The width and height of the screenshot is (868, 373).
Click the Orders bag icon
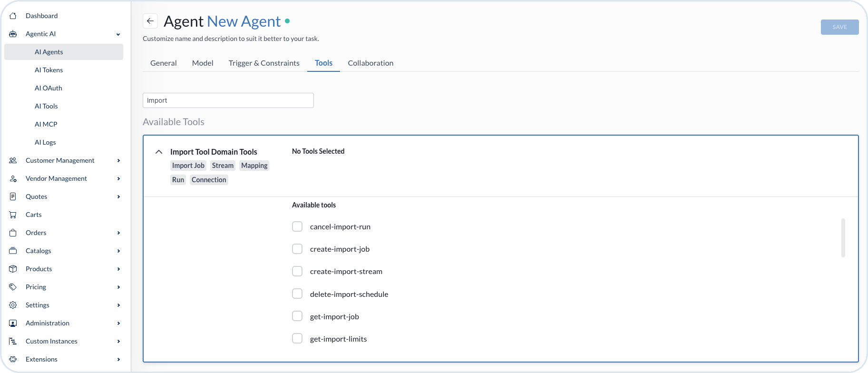(13, 233)
